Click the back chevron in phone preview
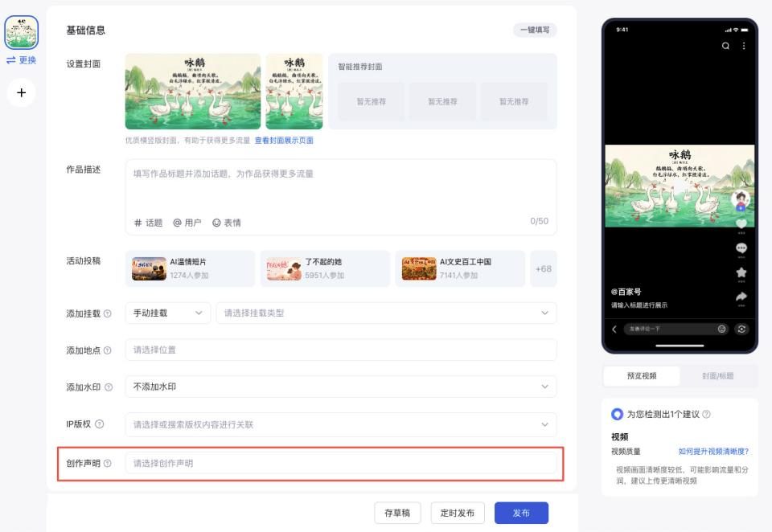The image size is (772, 532). [x=614, y=329]
